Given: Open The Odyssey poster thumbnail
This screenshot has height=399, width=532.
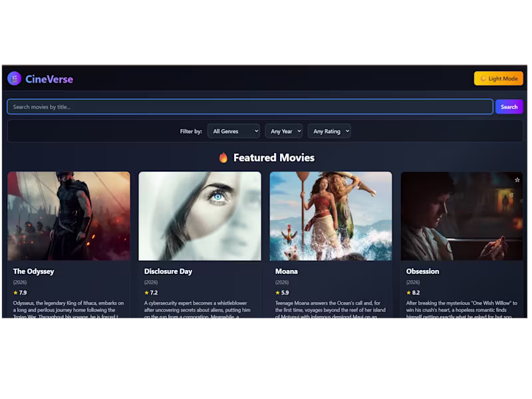Looking at the screenshot, I should click(69, 216).
